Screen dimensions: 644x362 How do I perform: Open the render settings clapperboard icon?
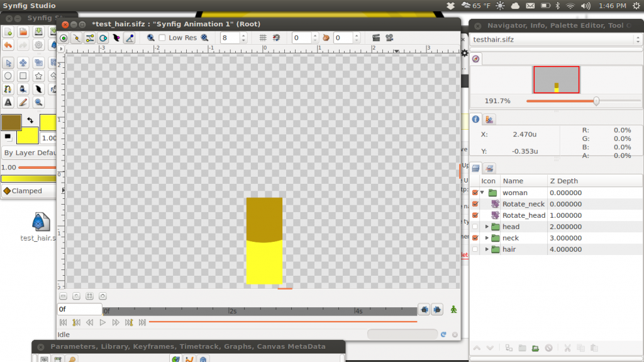[x=376, y=38]
